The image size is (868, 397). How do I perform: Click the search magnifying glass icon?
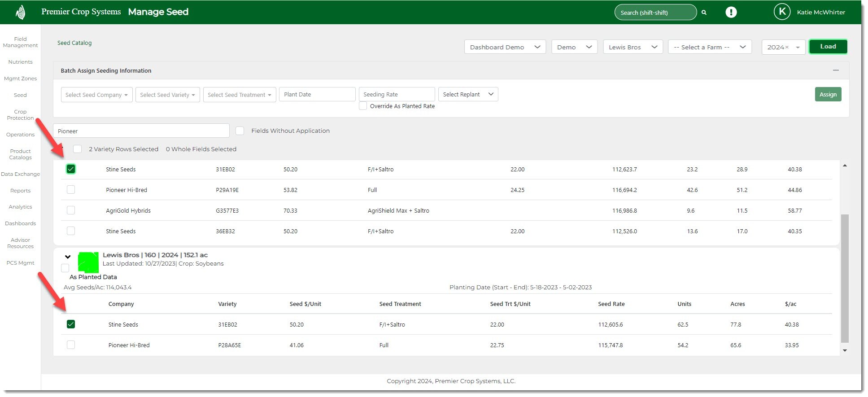(704, 13)
